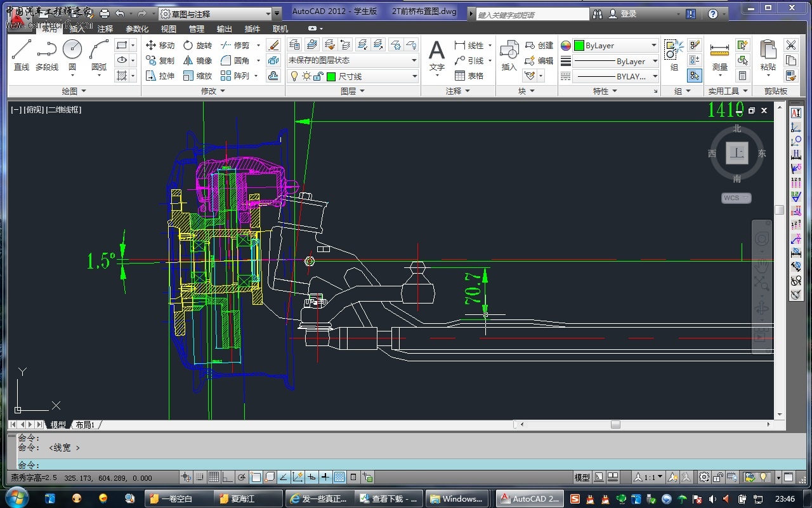Toggle the 模型 model space button in status bar
The image size is (812, 508).
(x=582, y=477)
